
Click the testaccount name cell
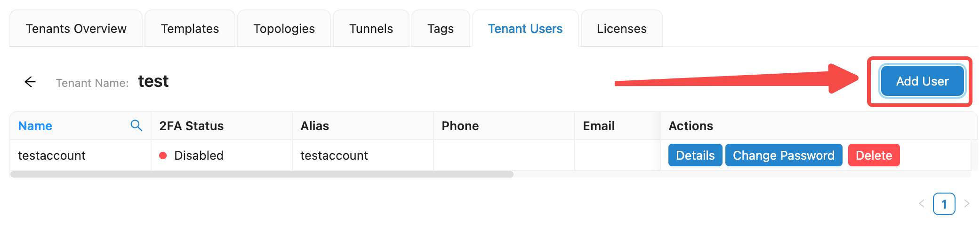(52, 155)
